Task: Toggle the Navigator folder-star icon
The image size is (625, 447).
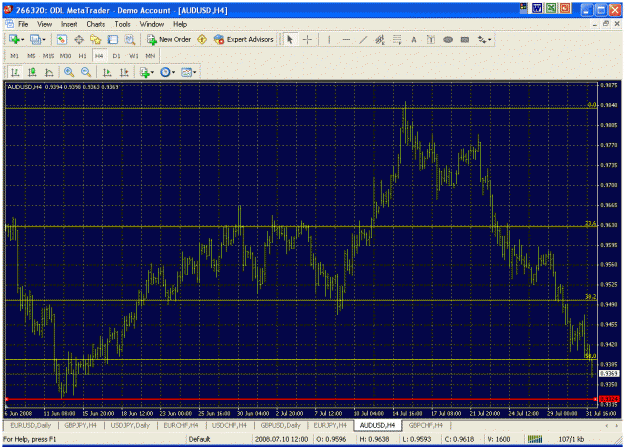Action: pos(96,39)
